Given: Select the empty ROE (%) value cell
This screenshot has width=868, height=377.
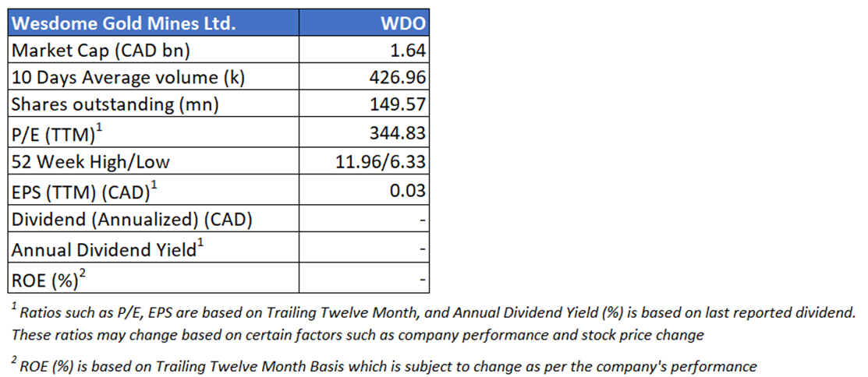Looking at the screenshot, I should pyautogui.click(x=365, y=278).
